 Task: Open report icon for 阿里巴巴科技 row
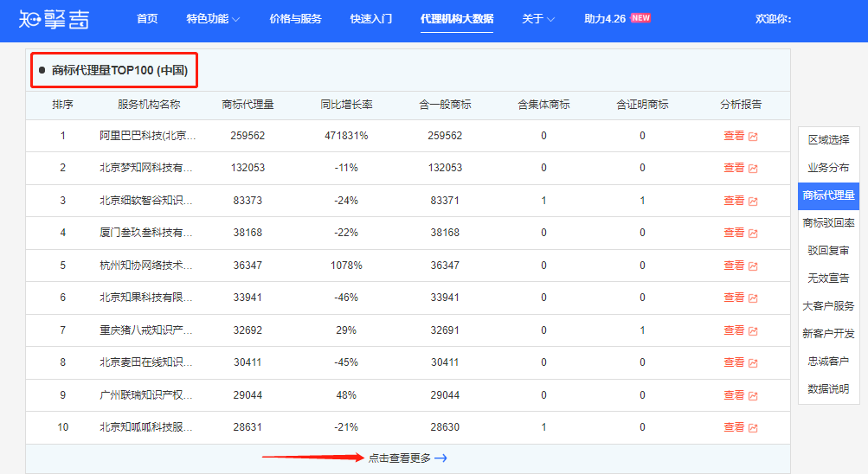[753, 137]
